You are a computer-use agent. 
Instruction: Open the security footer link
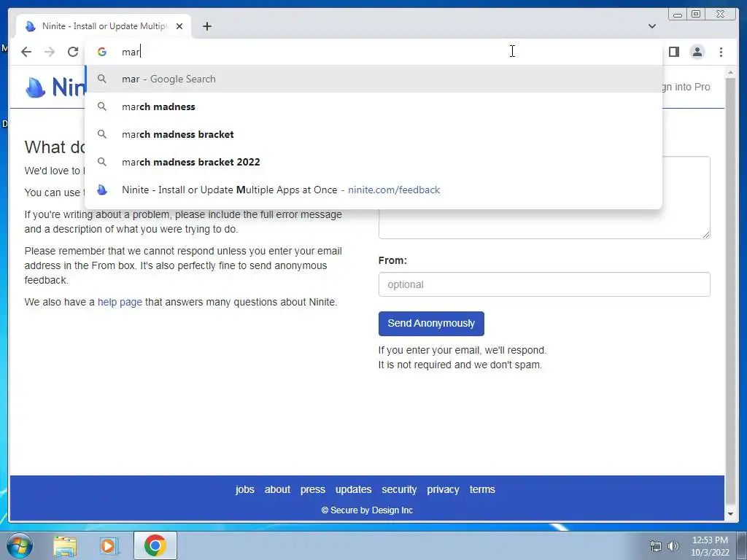(399, 489)
